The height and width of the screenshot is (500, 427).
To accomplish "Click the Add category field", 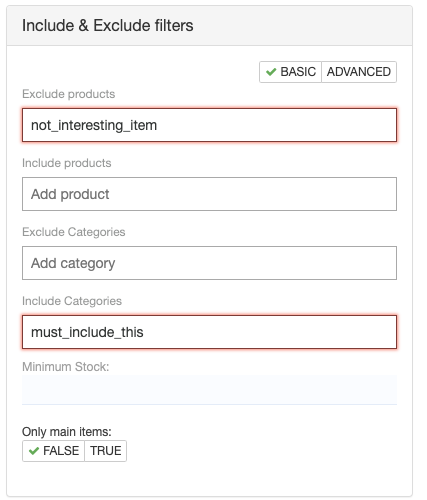I will click(209, 263).
